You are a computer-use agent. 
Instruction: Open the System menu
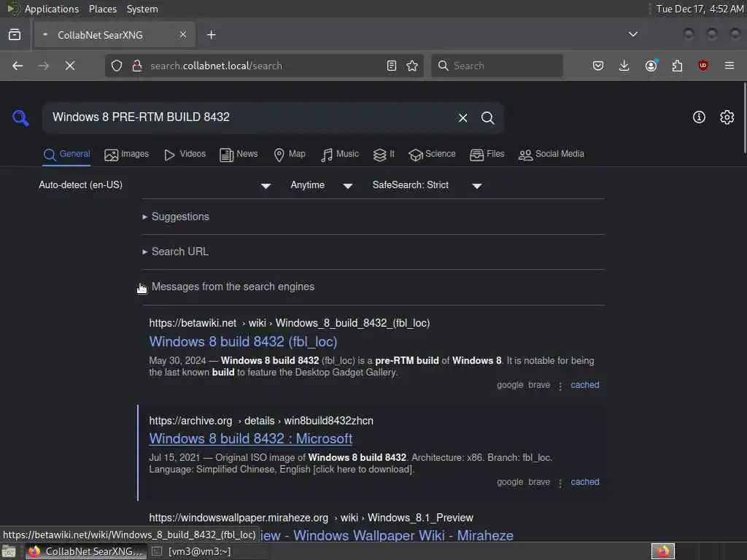click(142, 9)
